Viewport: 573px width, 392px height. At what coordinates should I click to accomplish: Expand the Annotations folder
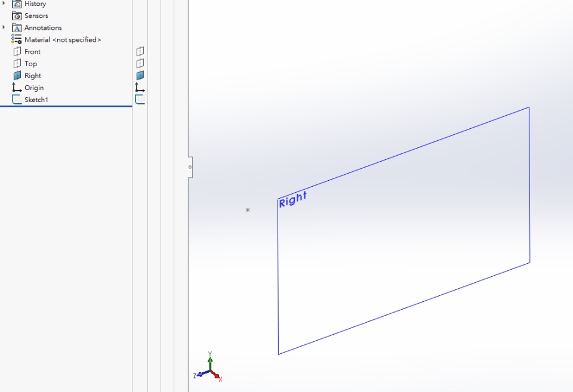4,27
